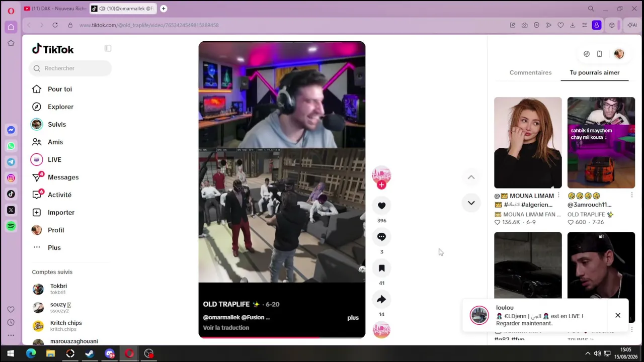Click 'Voir la traduction' under the caption
The width and height of the screenshot is (644, 362).
pos(226,328)
